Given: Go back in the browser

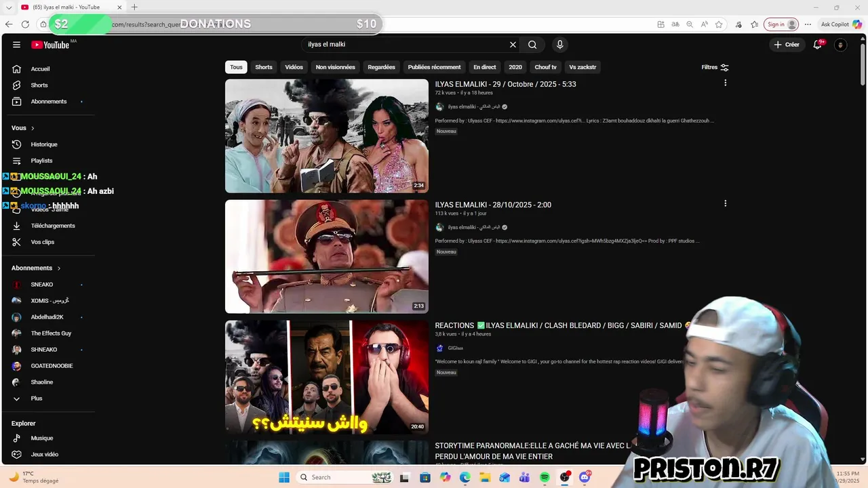Looking at the screenshot, I should [8, 24].
